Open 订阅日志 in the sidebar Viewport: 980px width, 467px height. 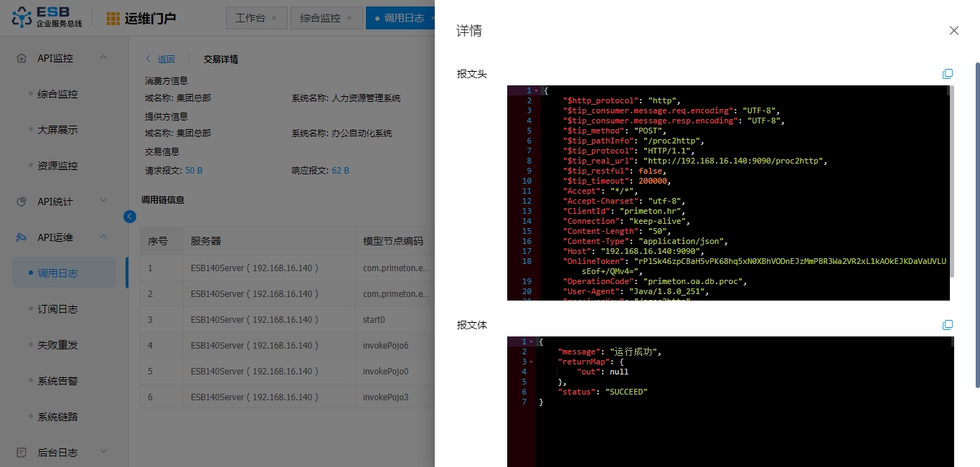click(x=57, y=309)
